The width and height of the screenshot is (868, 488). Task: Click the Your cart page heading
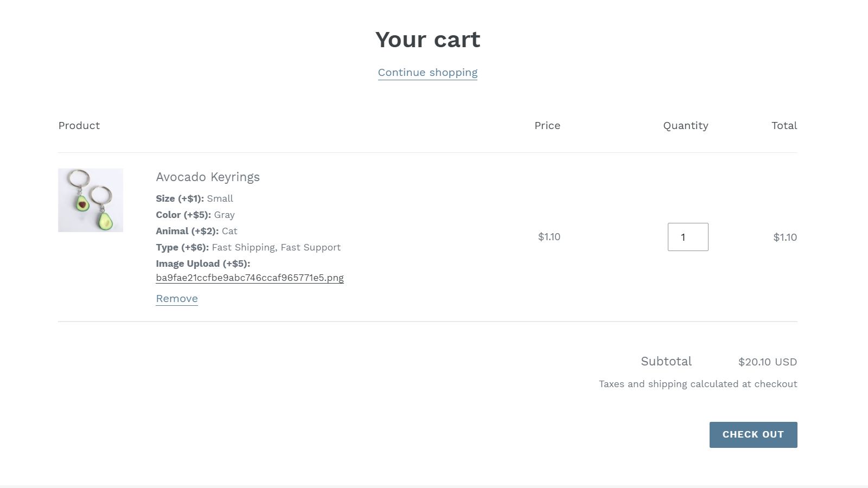(x=428, y=39)
